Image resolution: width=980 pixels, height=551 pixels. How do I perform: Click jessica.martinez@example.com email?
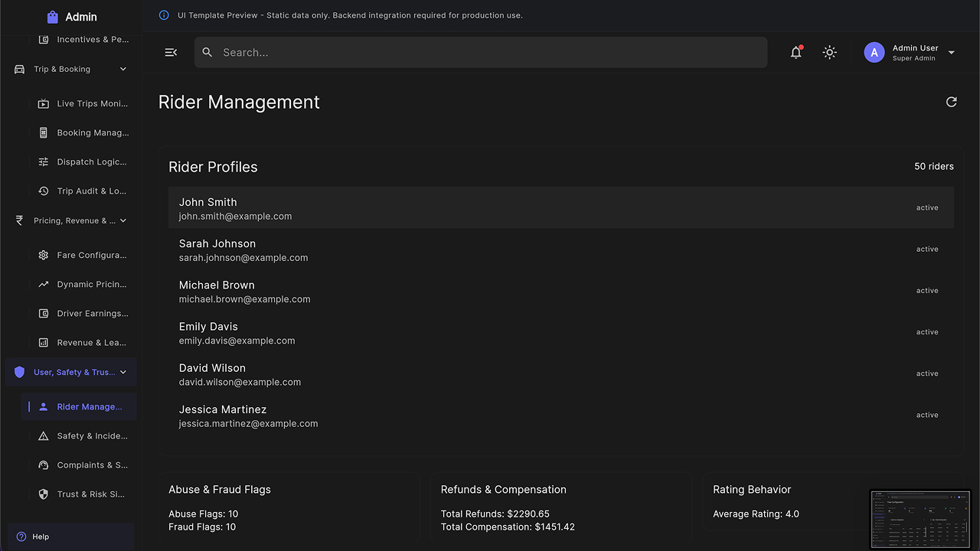tap(248, 423)
